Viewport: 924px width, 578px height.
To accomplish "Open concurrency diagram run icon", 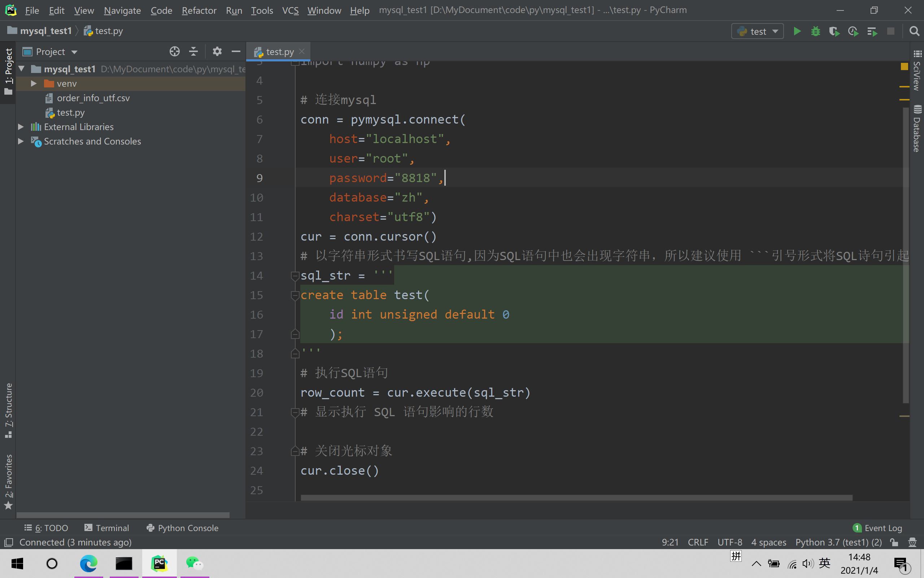I will (x=872, y=31).
